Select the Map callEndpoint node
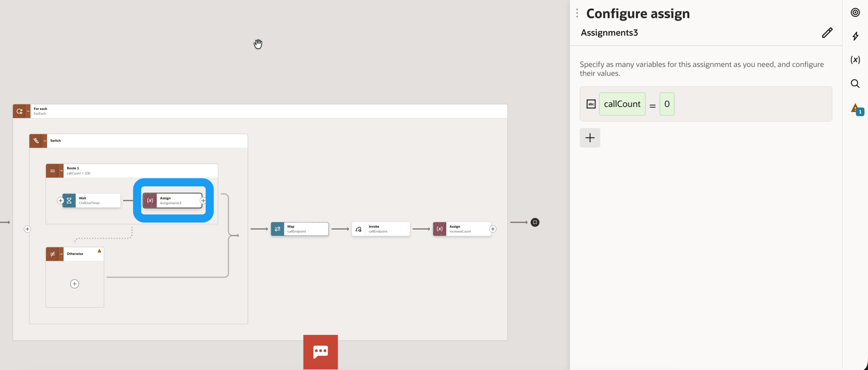Image resolution: width=868 pixels, height=370 pixels. [300, 229]
